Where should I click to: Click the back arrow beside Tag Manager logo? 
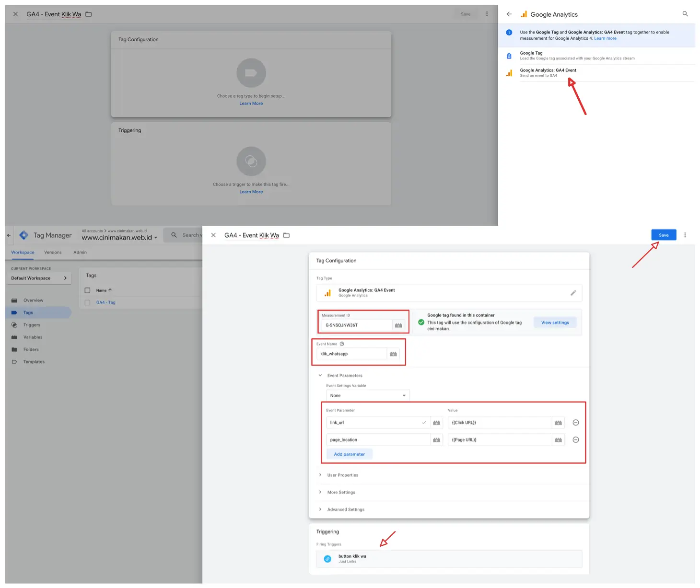pyautogui.click(x=9, y=235)
